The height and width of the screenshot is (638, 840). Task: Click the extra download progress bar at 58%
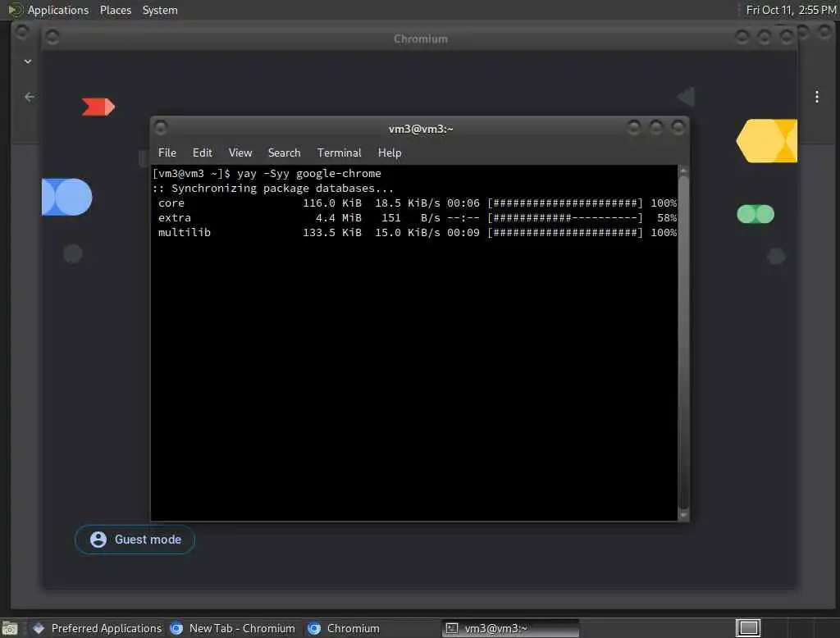pyautogui.click(x=565, y=218)
